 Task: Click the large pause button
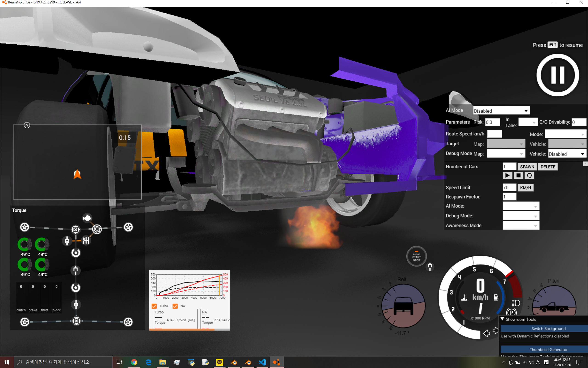(558, 75)
